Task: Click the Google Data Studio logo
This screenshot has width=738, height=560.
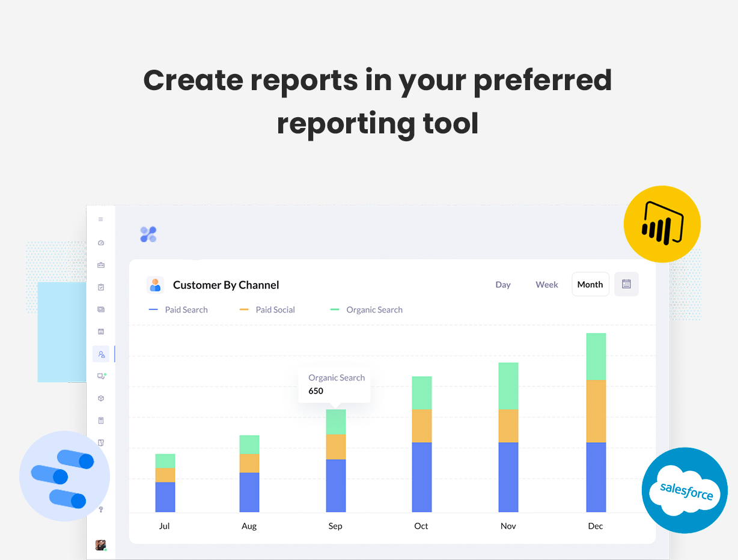Action: (x=64, y=476)
